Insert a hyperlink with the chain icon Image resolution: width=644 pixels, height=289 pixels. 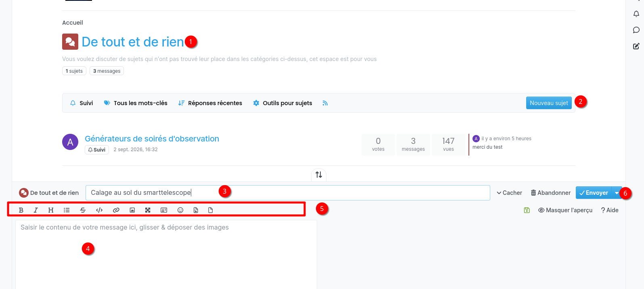pyautogui.click(x=116, y=210)
